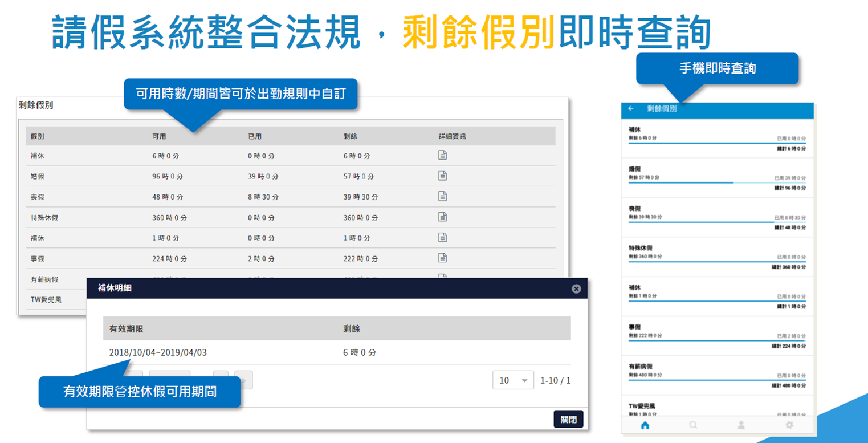Viewport: 868px width, 443px height.
Task: Click the 可用 column header
Action: pos(159,136)
